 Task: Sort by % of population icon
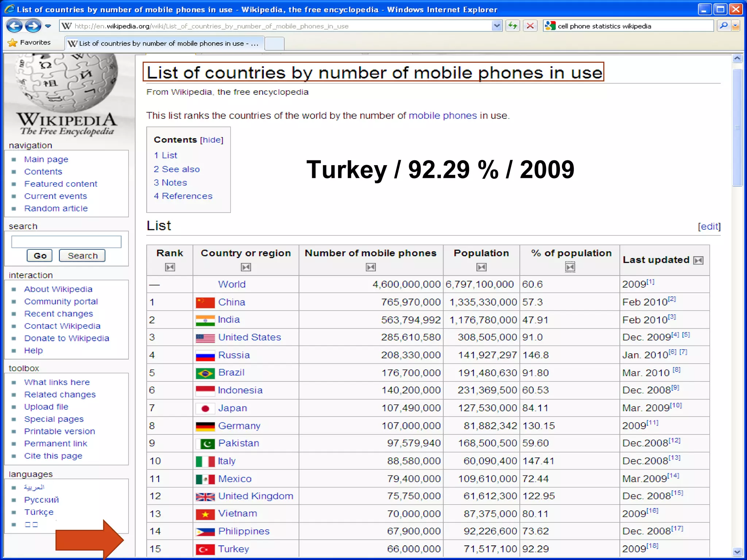[570, 267]
